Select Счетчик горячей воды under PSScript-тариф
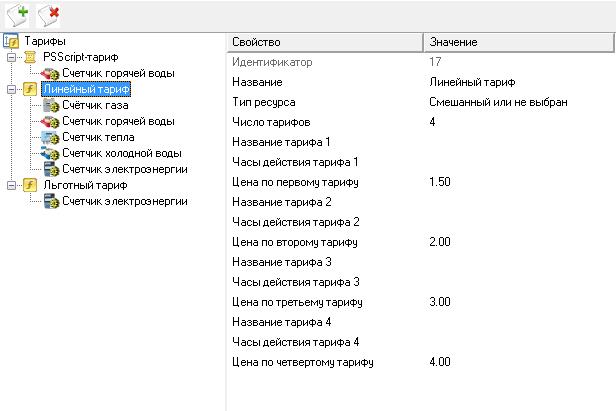This screenshot has width=616, height=411. [x=118, y=73]
